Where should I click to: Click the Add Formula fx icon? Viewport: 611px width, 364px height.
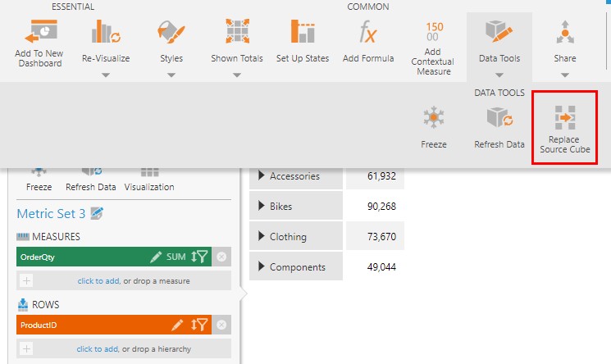tap(368, 33)
